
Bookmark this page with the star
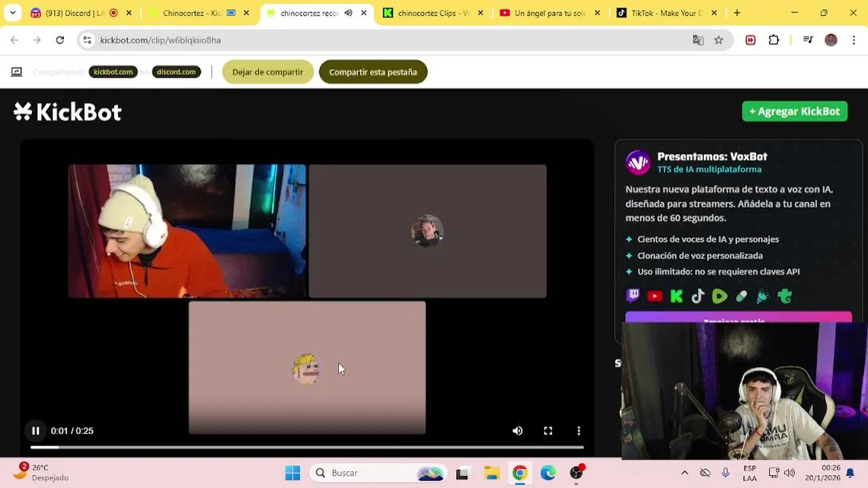tap(719, 40)
